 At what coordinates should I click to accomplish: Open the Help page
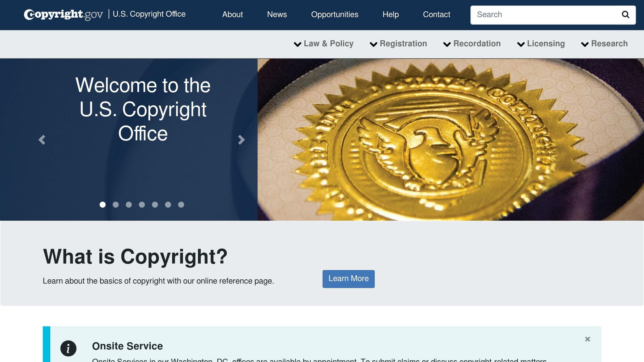pyautogui.click(x=391, y=14)
